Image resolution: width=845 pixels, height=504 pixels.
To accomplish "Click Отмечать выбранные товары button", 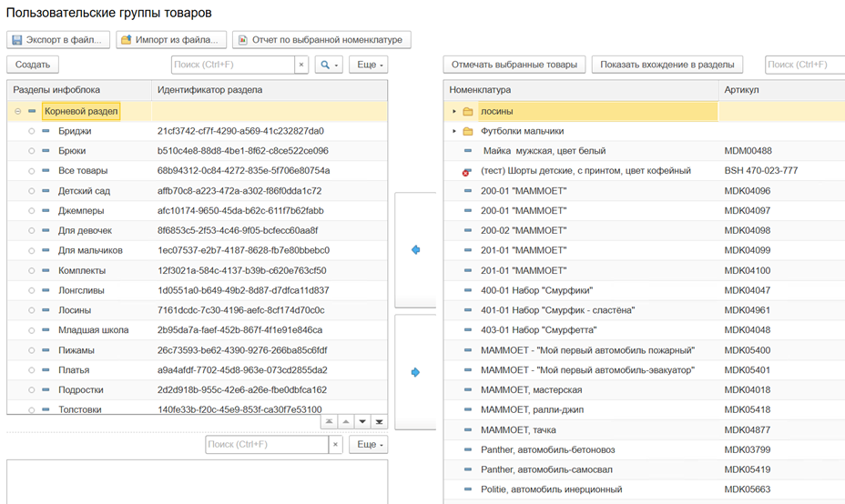I will click(514, 65).
